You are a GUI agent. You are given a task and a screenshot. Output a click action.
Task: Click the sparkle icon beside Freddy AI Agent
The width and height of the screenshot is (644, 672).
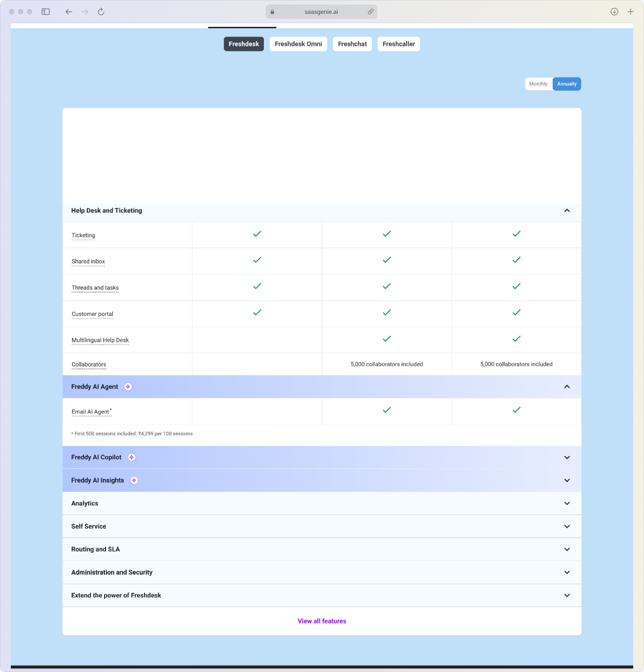(x=128, y=387)
